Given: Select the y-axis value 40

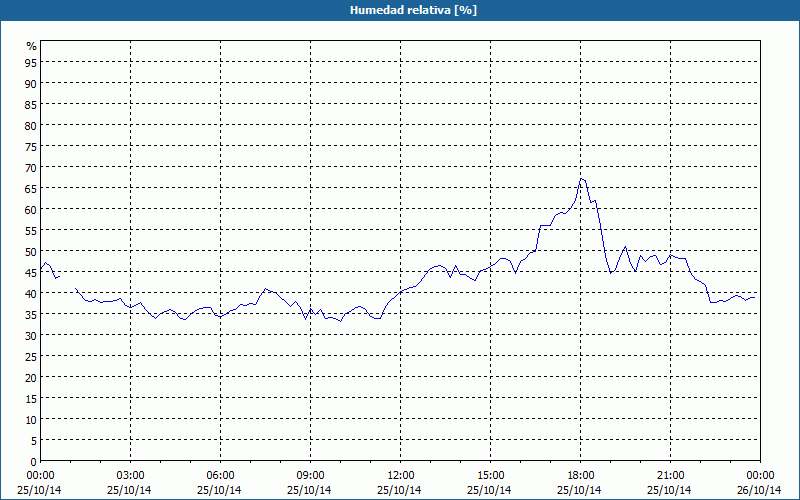Looking at the screenshot, I should pyautogui.click(x=31, y=294).
